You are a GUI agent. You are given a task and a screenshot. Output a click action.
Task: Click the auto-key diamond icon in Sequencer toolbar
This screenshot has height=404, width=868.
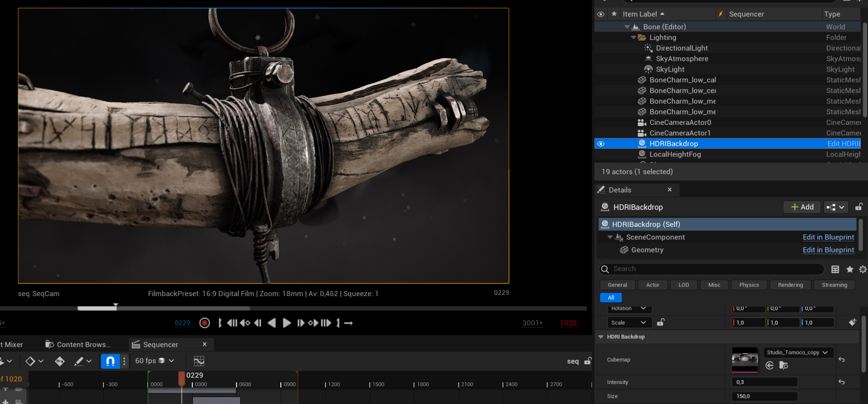[x=59, y=361]
